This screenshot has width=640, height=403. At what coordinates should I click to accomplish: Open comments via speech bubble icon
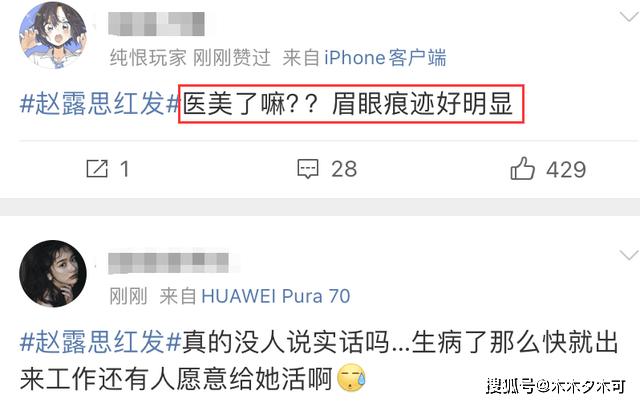coord(308,169)
